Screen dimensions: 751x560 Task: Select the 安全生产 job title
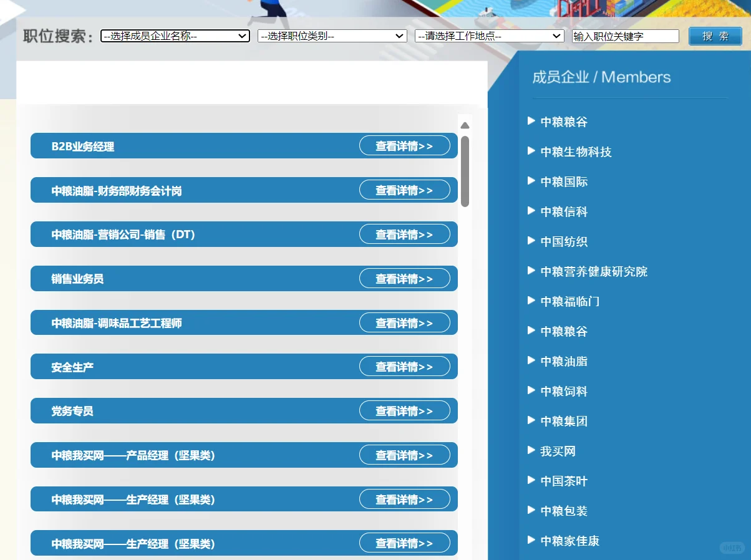tap(72, 367)
